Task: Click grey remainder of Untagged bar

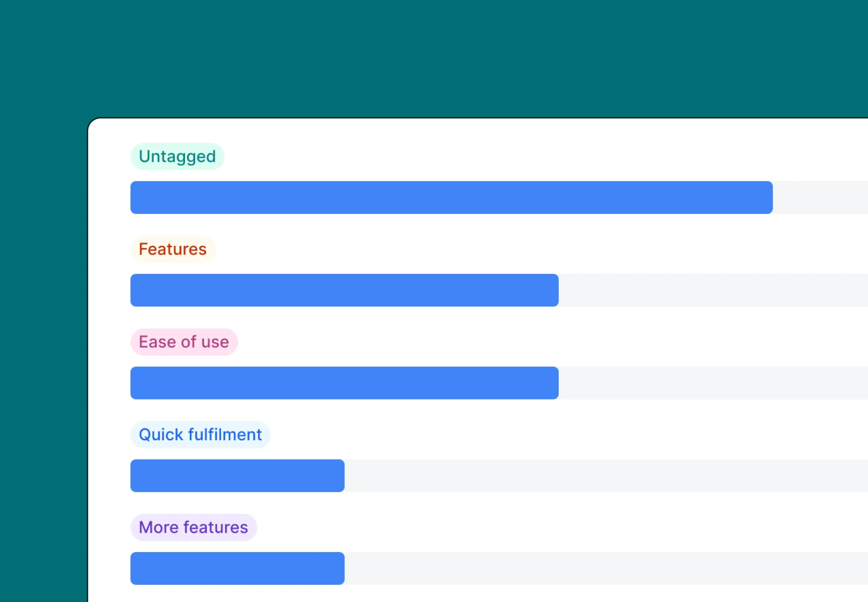Action: point(820,198)
